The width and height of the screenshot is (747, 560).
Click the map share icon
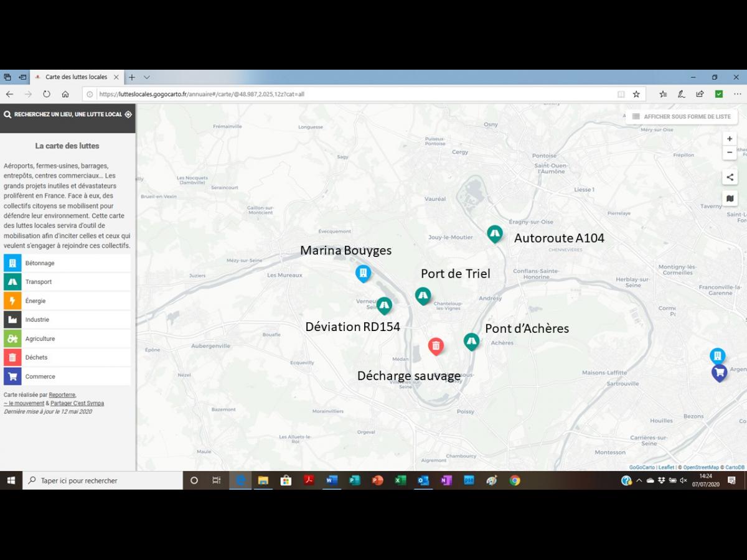pos(730,177)
